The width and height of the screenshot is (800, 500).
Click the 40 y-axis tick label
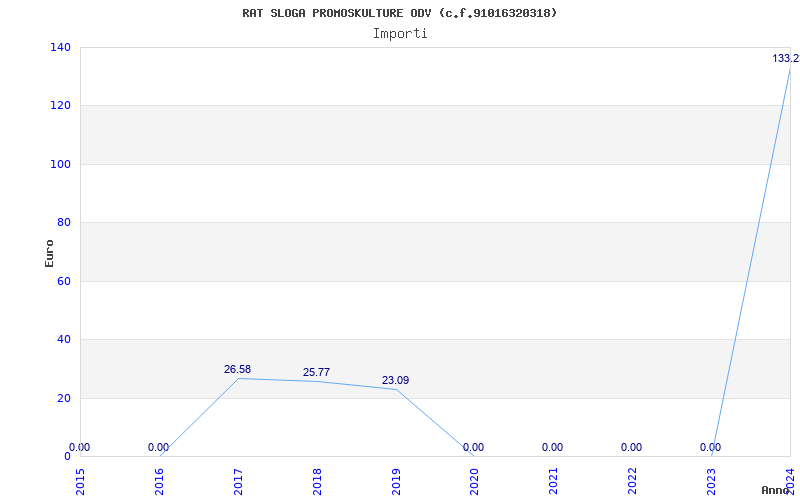[x=63, y=339]
